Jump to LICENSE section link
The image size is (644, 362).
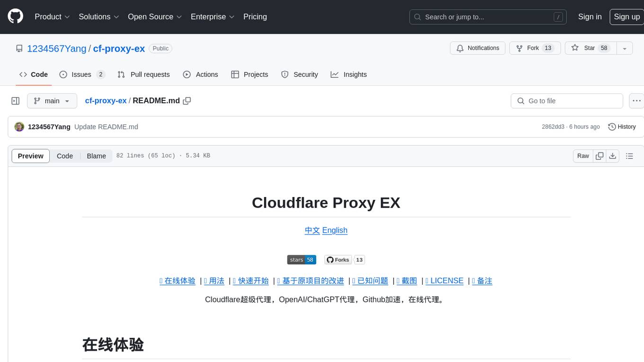pyautogui.click(x=444, y=281)
